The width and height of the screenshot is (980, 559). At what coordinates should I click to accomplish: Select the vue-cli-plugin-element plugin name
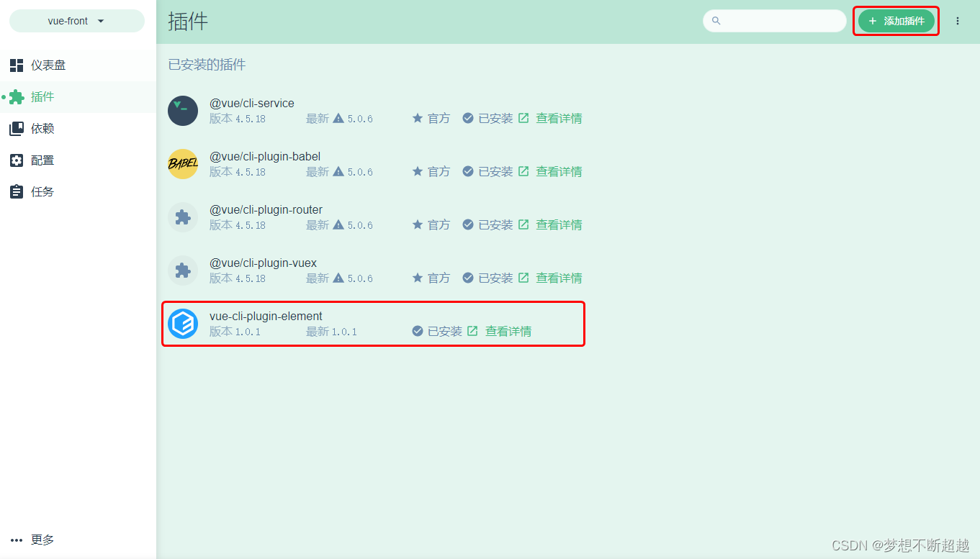(x=266, y=317)
